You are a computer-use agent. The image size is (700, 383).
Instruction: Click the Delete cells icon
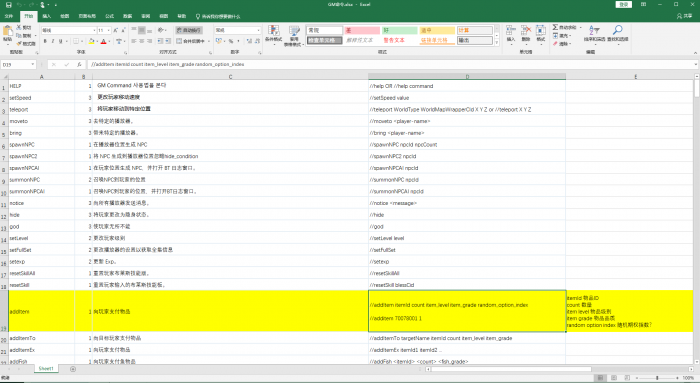(526, 31)
